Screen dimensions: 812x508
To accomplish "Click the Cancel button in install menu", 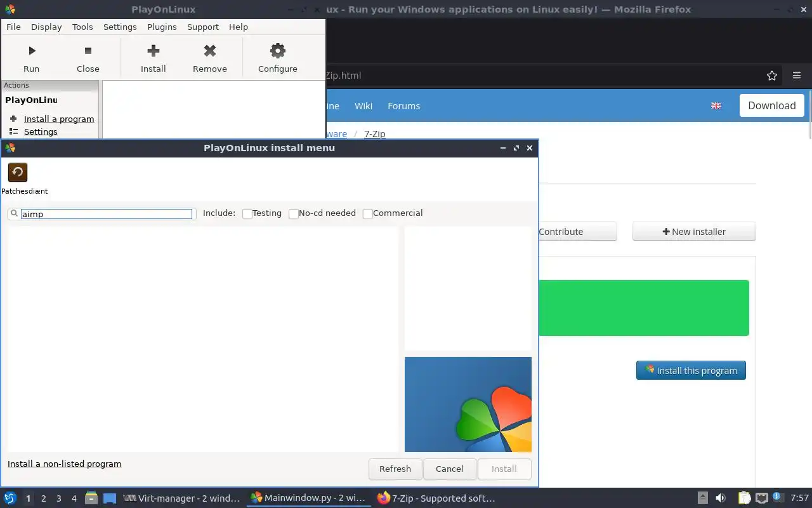I will pyautogui.click(x=449, y=469).
